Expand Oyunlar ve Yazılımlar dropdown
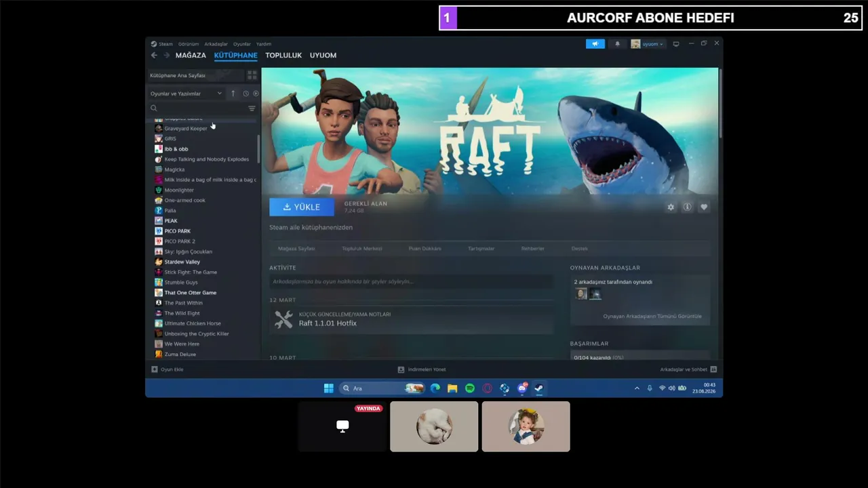Viewport: 868px width, 488px height. coord(186,94)
